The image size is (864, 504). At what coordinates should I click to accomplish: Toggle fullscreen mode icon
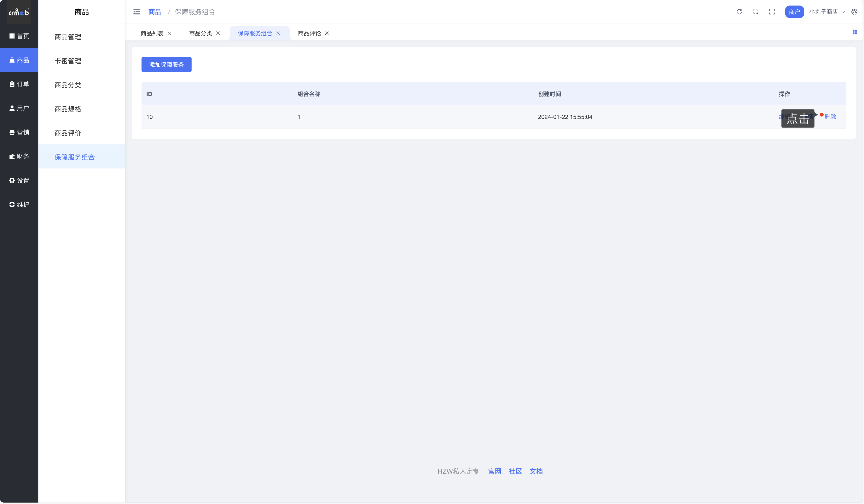click(772, 12)
